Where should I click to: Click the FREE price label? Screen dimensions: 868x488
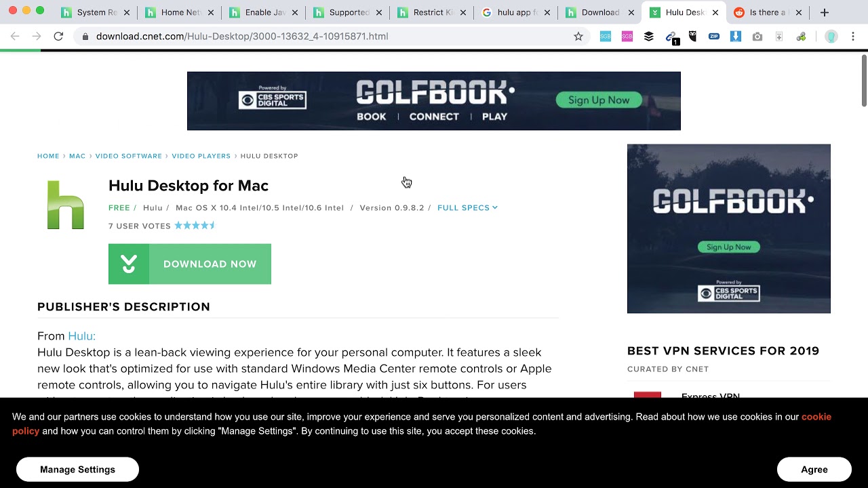click(x=119, y=207)
